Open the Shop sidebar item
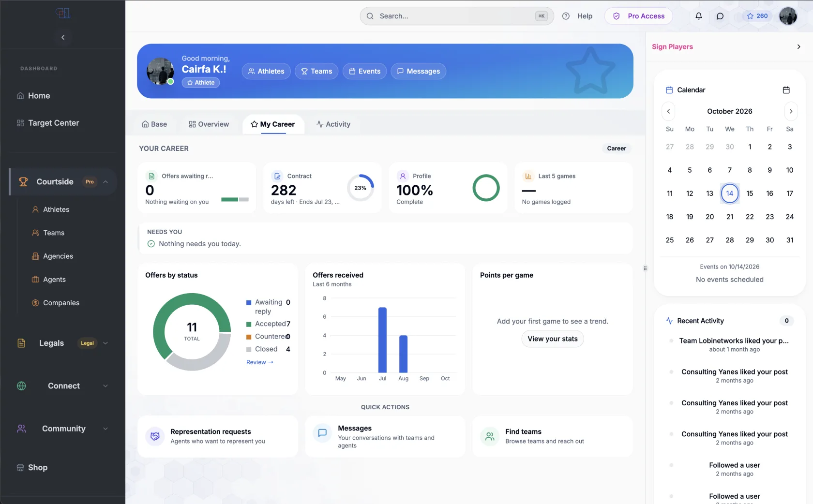The height and width of the screenshot is (504, 813). pos(38,467)
